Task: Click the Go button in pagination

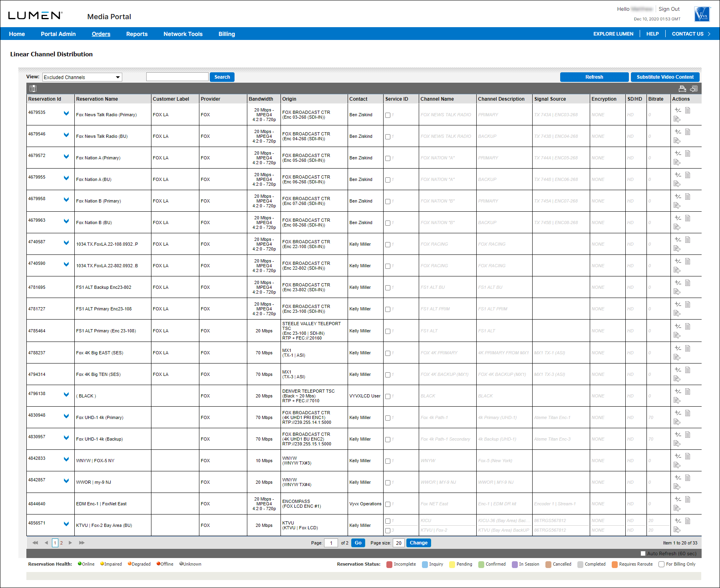Action: pyautogui.click(x=358, y=543)
